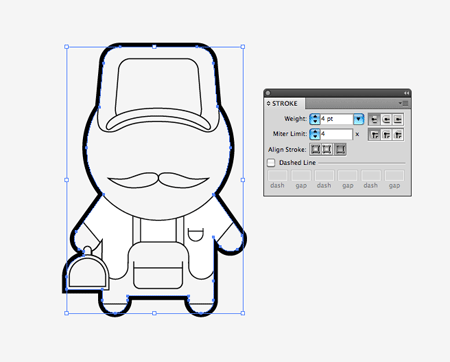Choose the Bevel Join corner option
This screenshot has height=362, width=450.
click(398, 135)
